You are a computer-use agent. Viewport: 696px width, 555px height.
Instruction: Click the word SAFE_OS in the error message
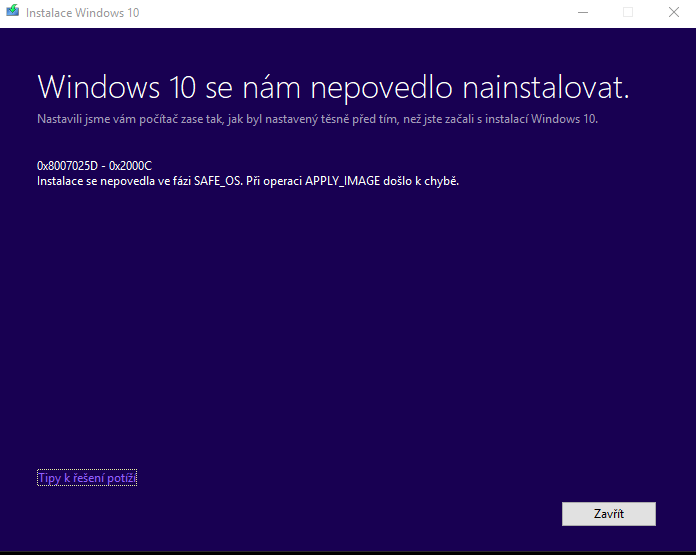coord(214,181)
